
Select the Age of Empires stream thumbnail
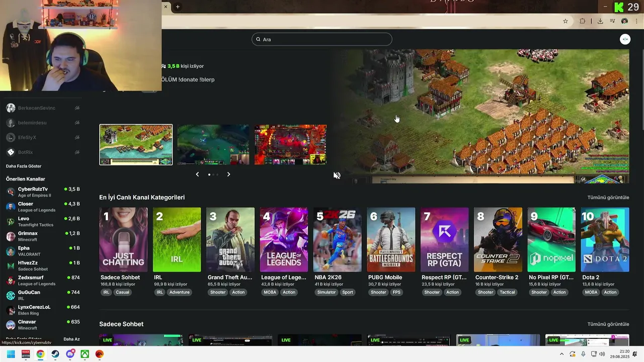click(136, 145)
